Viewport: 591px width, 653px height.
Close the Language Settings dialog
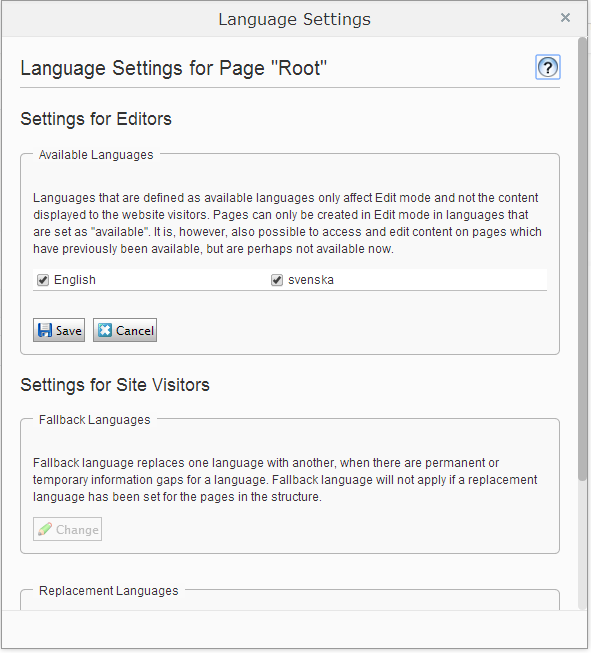[x=565, y=17]
